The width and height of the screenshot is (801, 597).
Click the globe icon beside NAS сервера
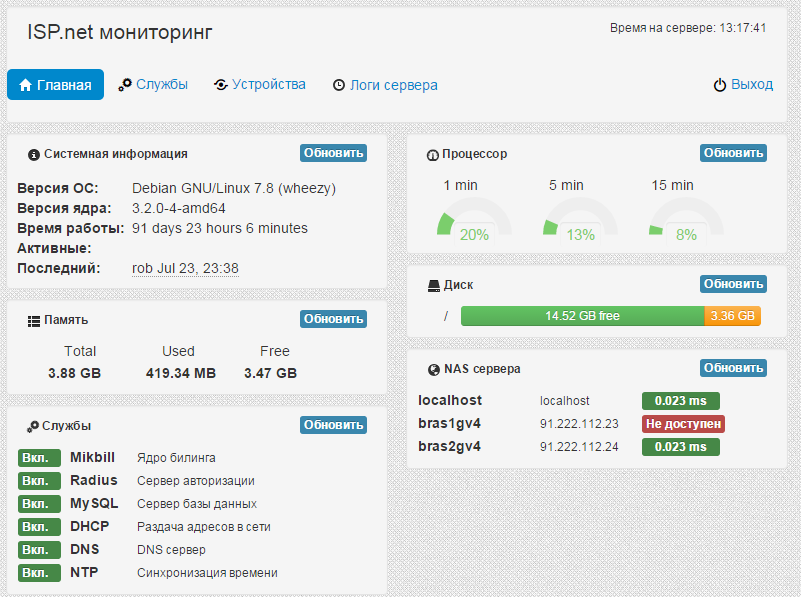[x=433, y=369]
